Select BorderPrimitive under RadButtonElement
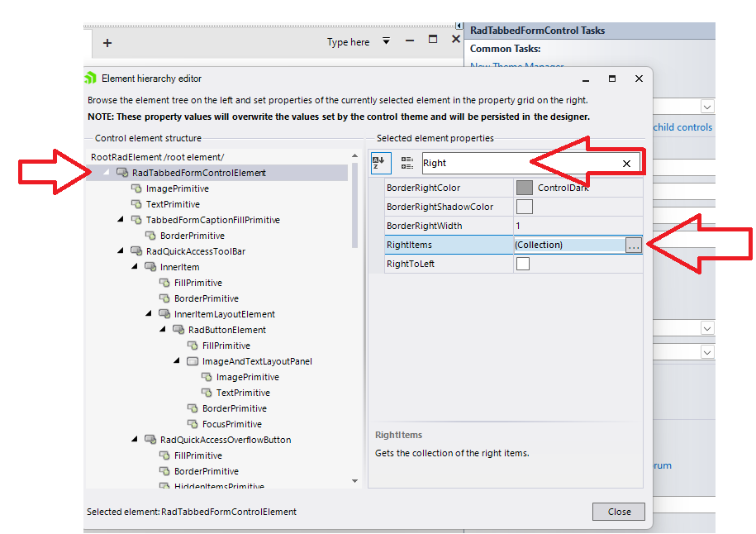756x534 pixels. [x=235, y=408]
